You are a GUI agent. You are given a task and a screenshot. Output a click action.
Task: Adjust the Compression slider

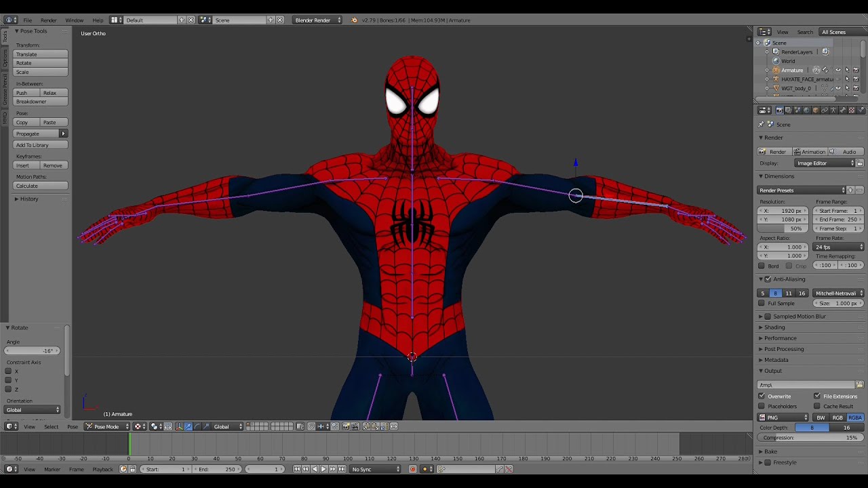(x=810, y=438)
